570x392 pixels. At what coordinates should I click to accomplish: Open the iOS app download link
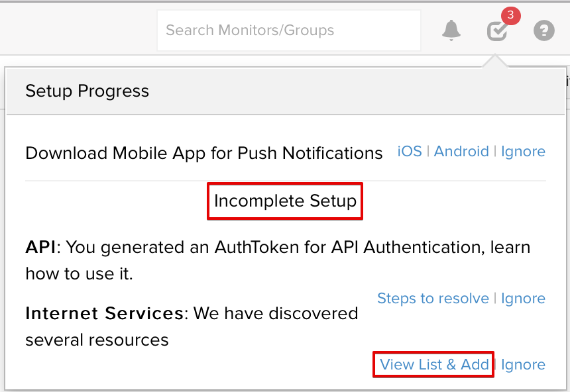click(x=410, y=152)
